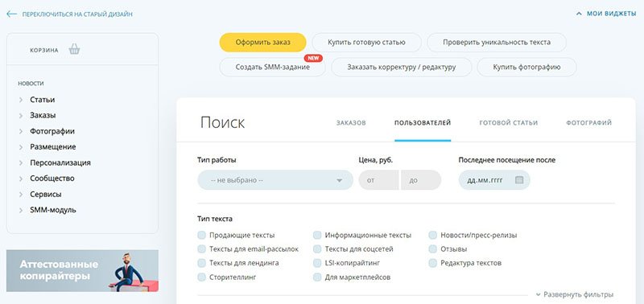The image size is (644, 304).
Task: Click the Новости sidebar heading
Action: [31, 84]
